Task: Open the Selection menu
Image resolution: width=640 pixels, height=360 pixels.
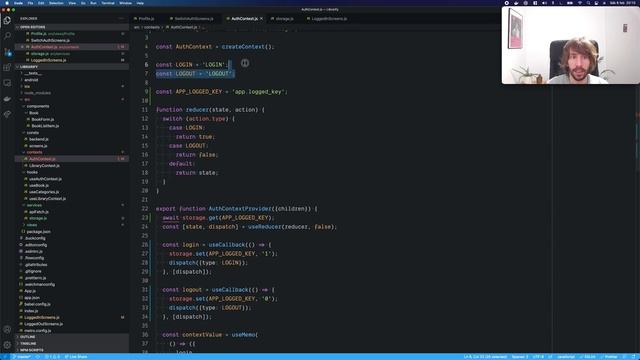Action: 56,3
